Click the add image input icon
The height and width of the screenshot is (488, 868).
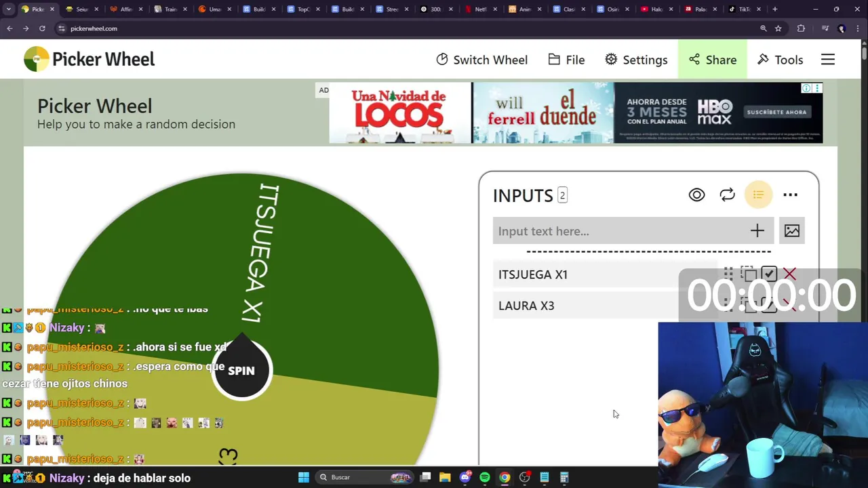(x=791, y=231)
